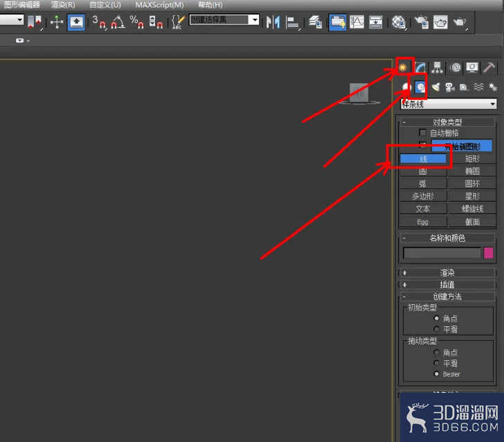Image resolution: width=504 pixels, height=442 pixels.
Task: Click the magenta object color swatch
Action: tap(488, 253)
